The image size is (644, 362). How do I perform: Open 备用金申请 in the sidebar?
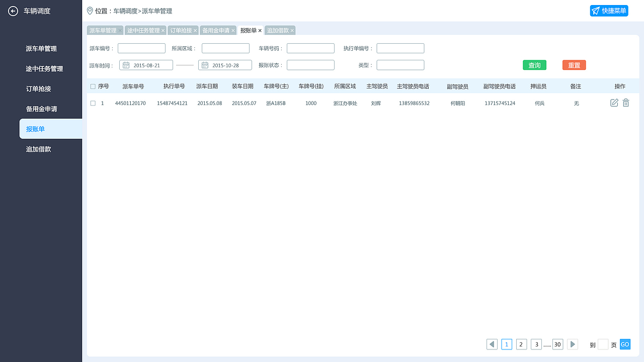coord(41,109)
